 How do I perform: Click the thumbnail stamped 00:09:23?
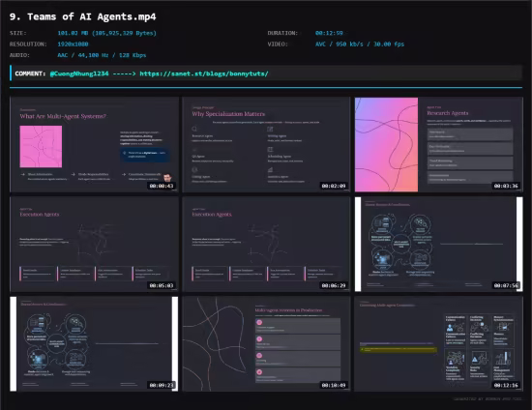pos(95,344)
